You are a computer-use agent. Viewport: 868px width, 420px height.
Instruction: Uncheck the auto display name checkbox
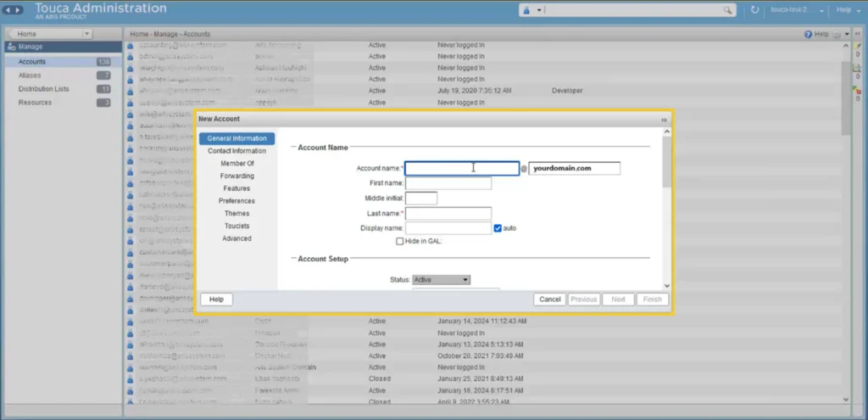tap(498, 228)
